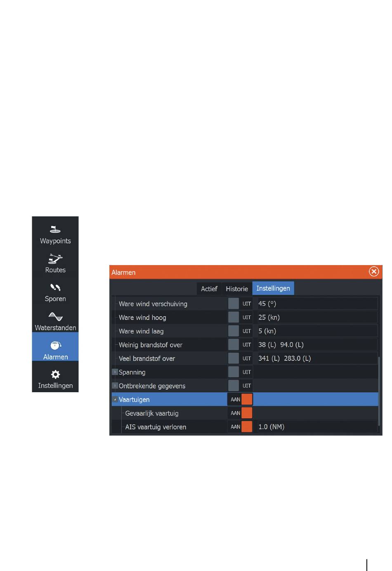The width and height of the screenshot is (392, 571).
Task: Disable the Vaartuigen alarm toggle
Action: click(x=240, y=399)
